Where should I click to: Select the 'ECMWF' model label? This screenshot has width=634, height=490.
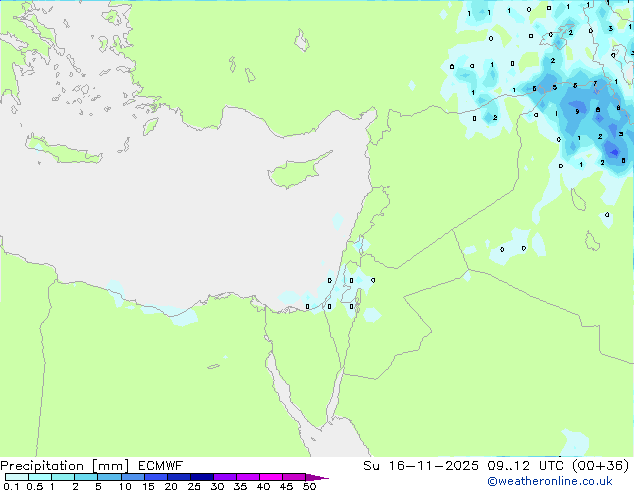(x=161, y=466)
